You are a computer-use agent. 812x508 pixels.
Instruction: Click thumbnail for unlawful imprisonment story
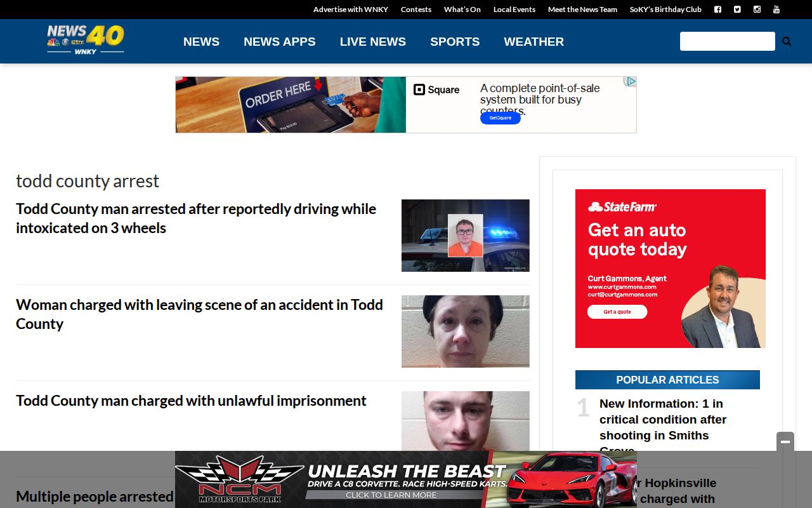[x=466, y=421]
